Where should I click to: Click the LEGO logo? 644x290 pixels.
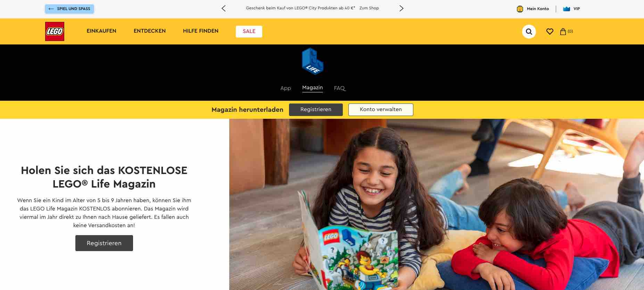(55, 31)
